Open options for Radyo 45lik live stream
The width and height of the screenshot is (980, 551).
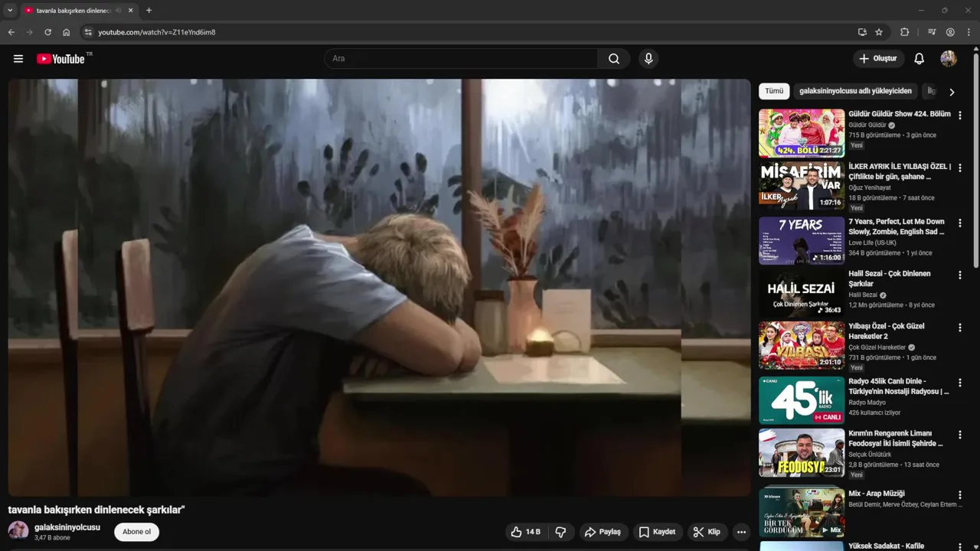point(960,383)
